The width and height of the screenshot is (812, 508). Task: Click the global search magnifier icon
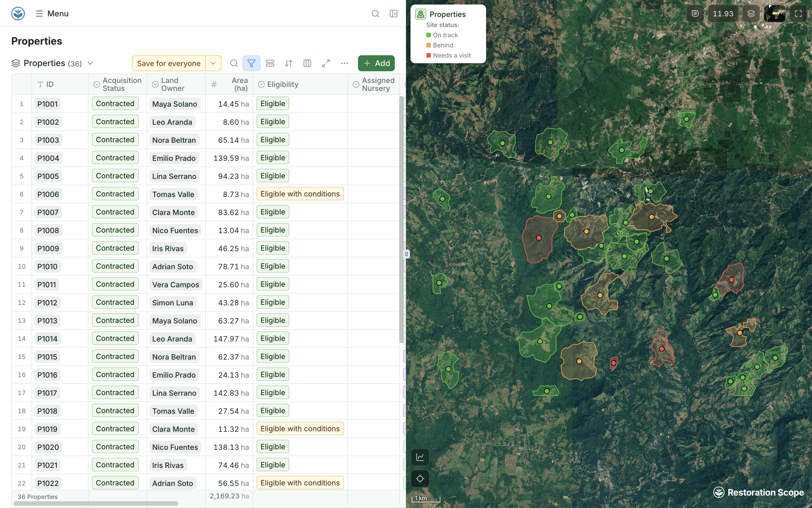pyautogui.click(x=376, y=14)
